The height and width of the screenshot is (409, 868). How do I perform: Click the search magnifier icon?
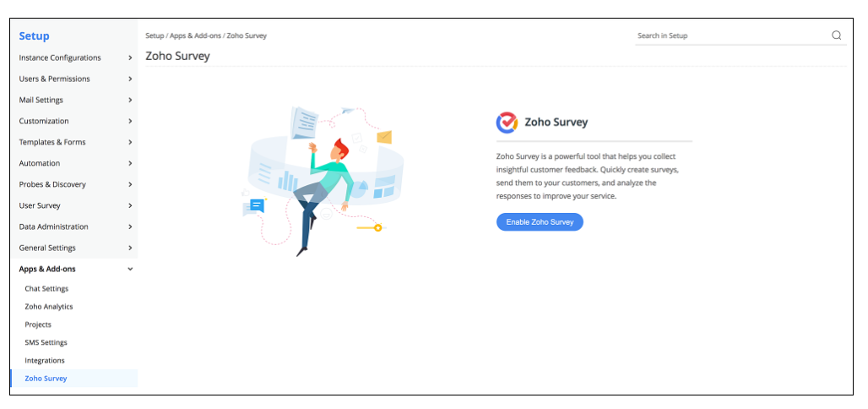pyautogui.click(x=837, y=35)
